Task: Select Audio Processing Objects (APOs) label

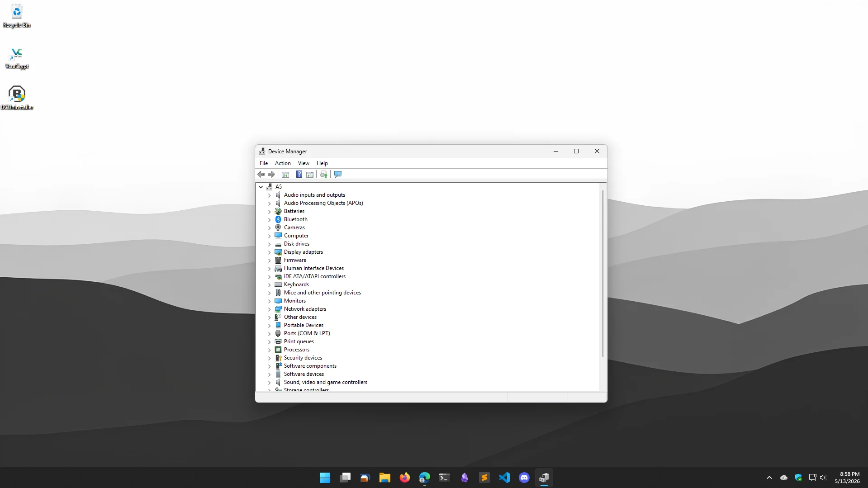Action: (323, 203)
